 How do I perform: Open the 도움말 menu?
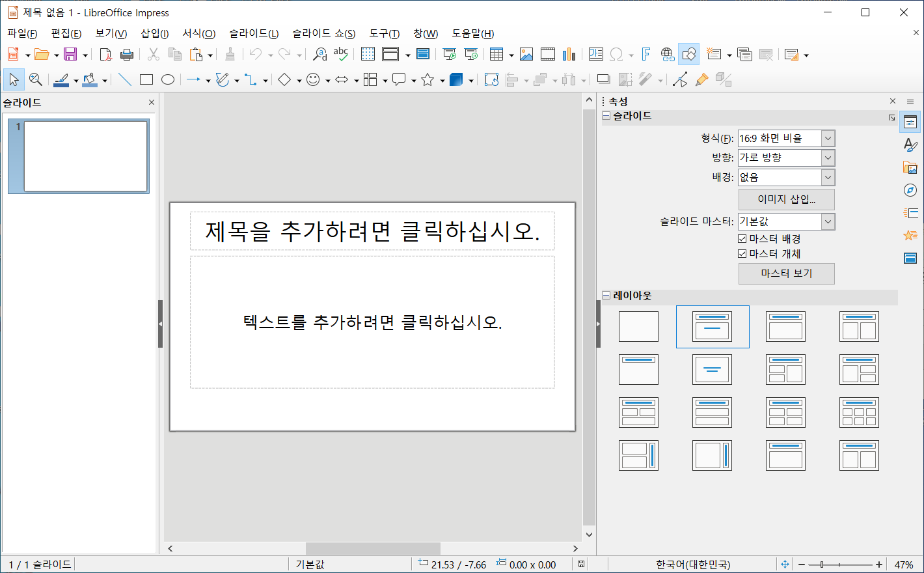click(x=473, y=33)
